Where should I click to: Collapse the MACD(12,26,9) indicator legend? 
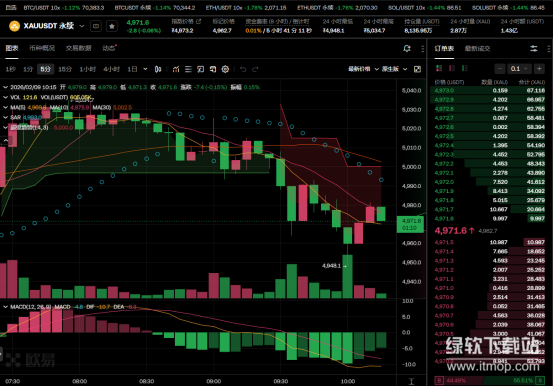click(x=5, y=307)
